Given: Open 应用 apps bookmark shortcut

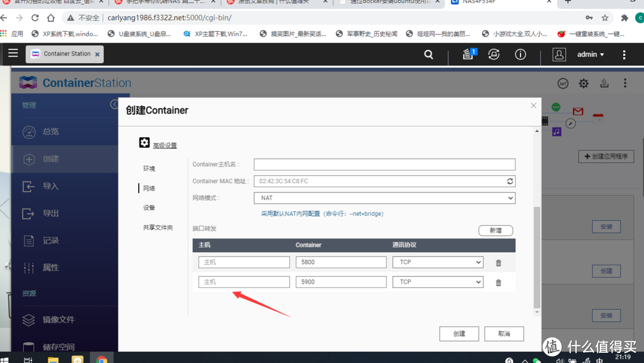Looking at the screenshot, I should (12, 33).
